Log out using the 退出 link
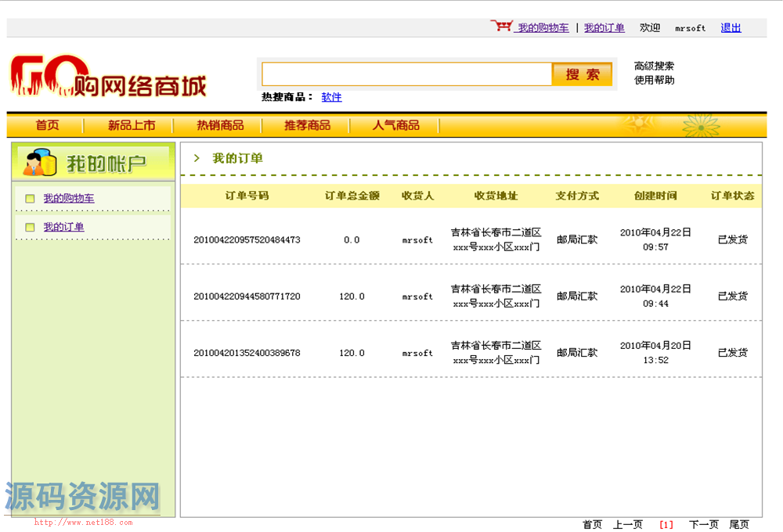The height and width of the screenshot is (532, 783). point(731,27)
